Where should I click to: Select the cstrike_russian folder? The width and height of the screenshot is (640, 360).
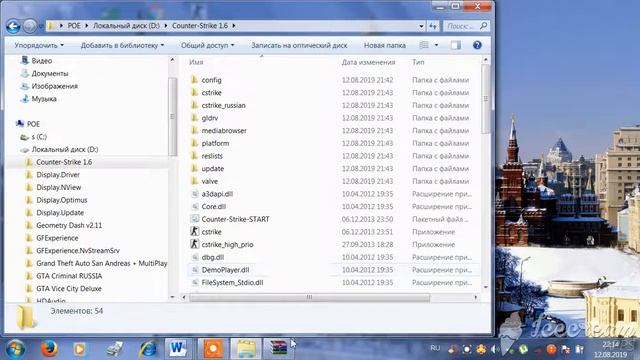coord(223,105)
